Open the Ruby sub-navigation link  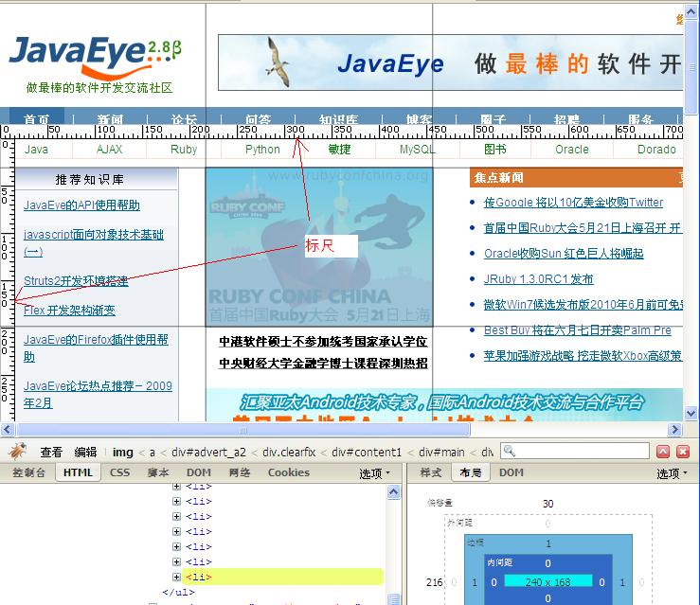184,150
